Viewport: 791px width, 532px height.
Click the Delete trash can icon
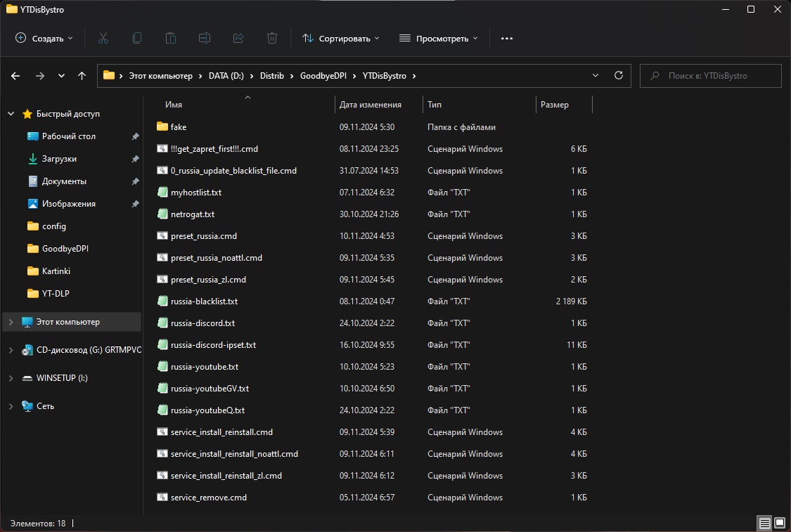272,38
